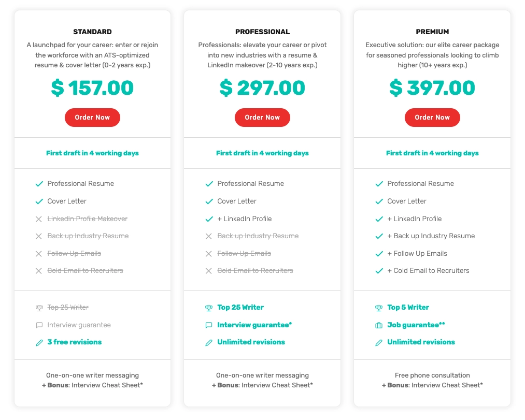Click the checkmark beside + Cold Email to Recruiters
Screen dimensions: 525x420
(379, 271)
